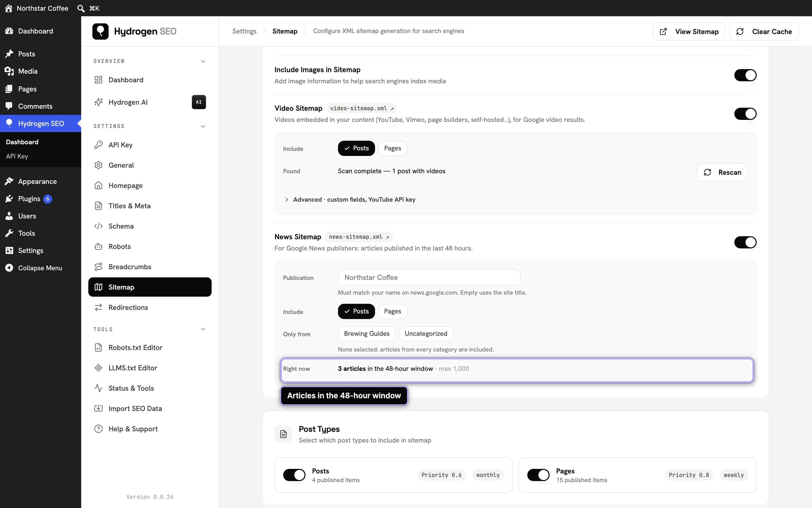
Task: Click the Users person icon
Action: click(x=9, y=216)
